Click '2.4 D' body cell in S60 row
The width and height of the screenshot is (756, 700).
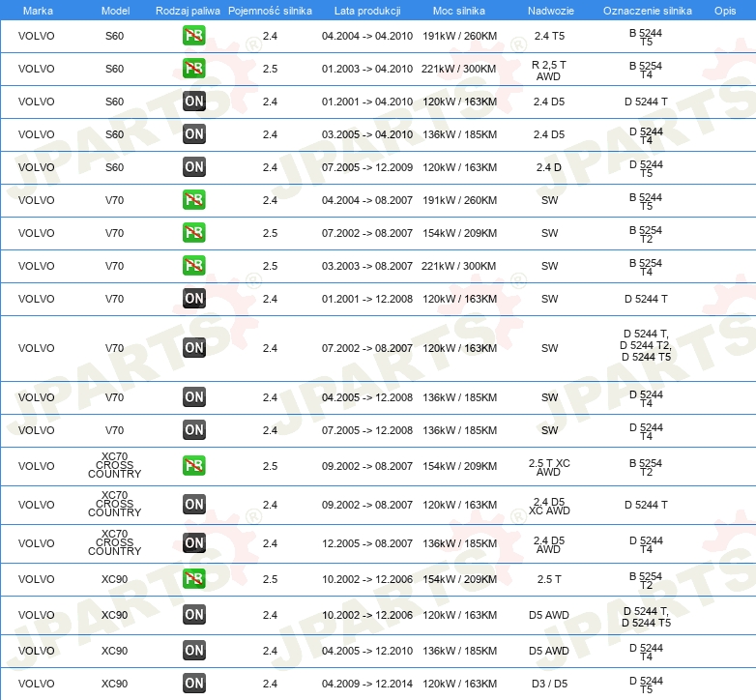(549, 167)
